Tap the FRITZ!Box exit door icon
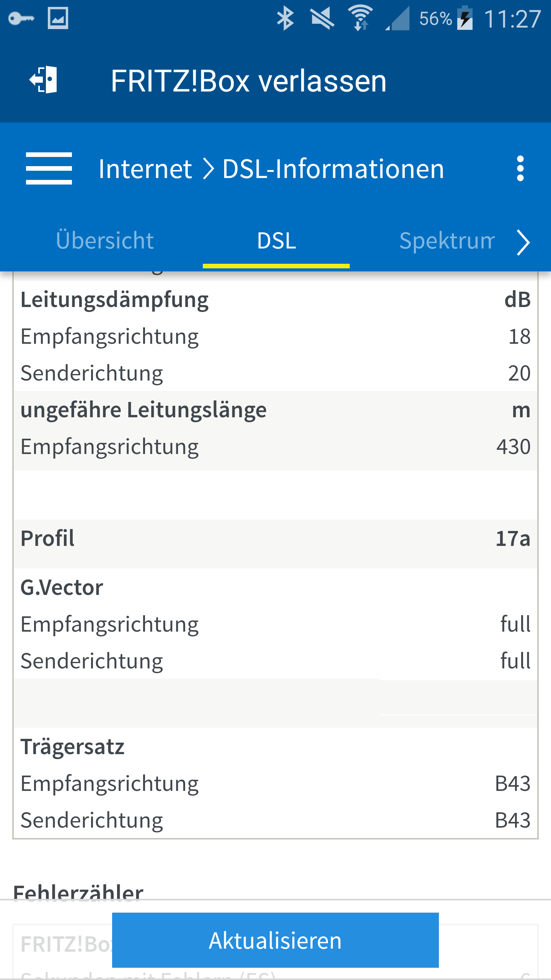This screenshot has width=551, height=980. point(44,80)
